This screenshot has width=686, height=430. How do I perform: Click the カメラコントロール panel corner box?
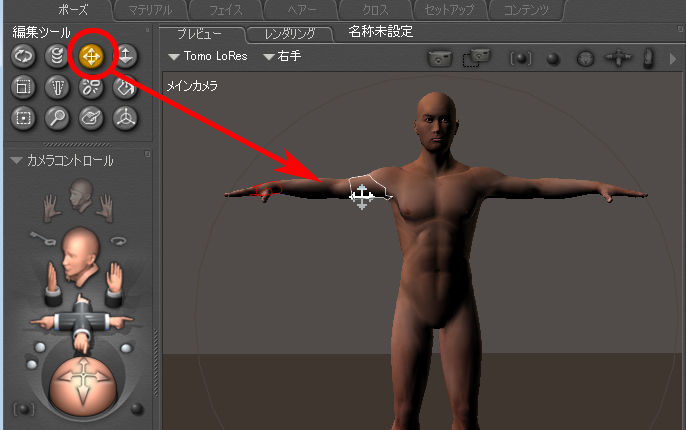147,154
